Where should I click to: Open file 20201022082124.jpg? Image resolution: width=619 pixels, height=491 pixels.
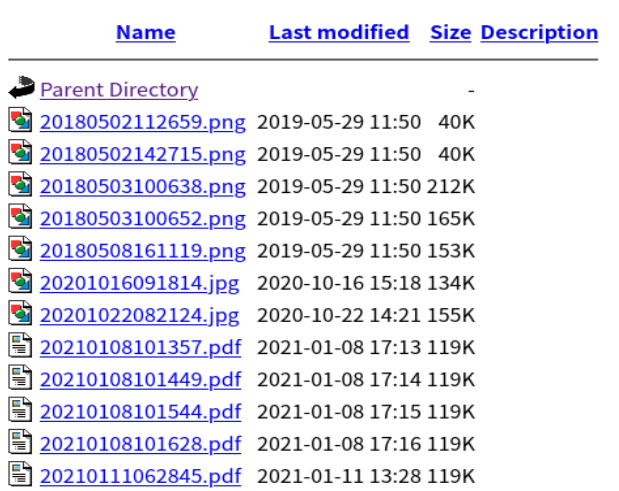[x=140, y=315]
